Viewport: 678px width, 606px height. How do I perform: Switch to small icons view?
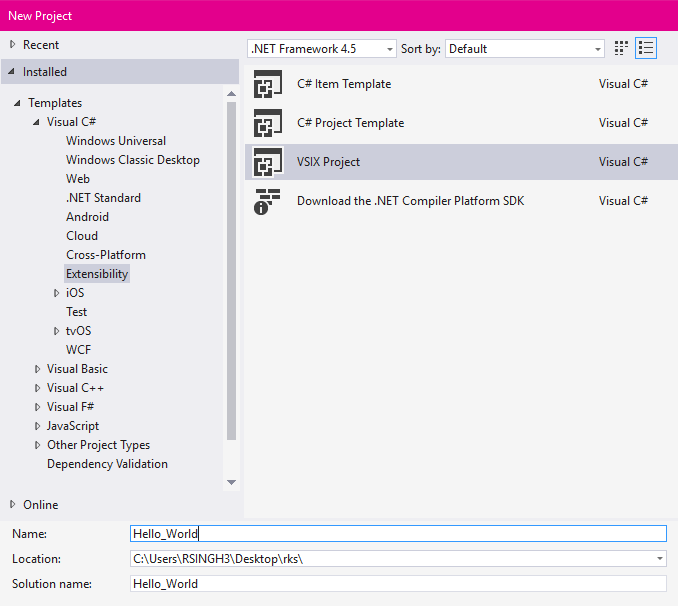tap(621, 48)
